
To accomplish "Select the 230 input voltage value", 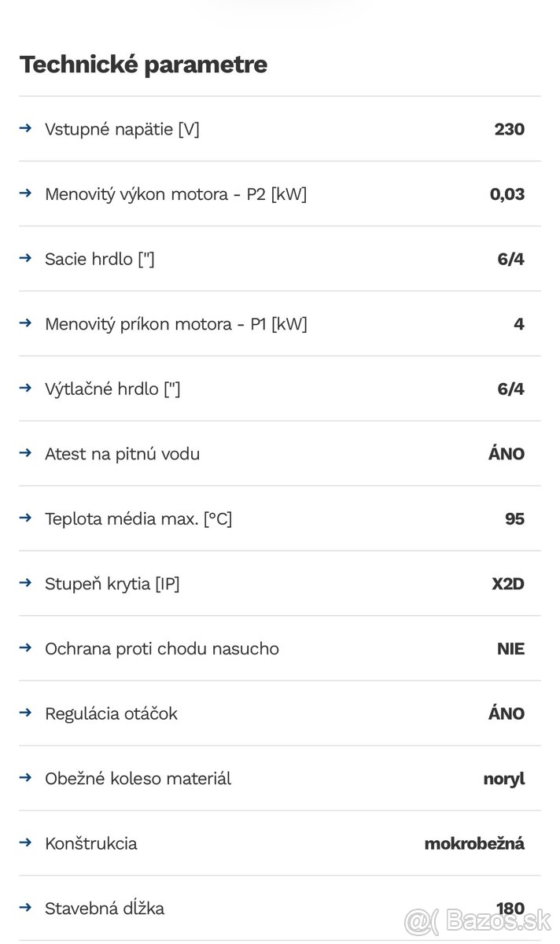I will (509, 129).
